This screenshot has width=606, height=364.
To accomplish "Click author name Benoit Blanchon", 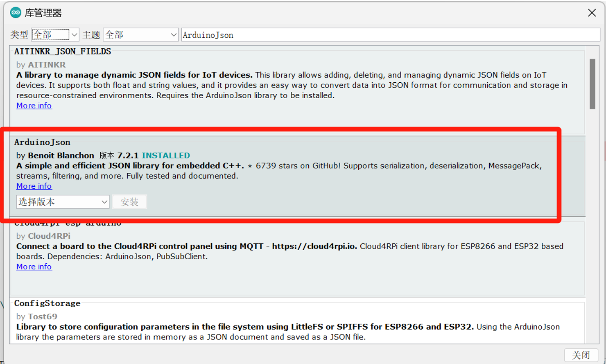I will [61, 156].
